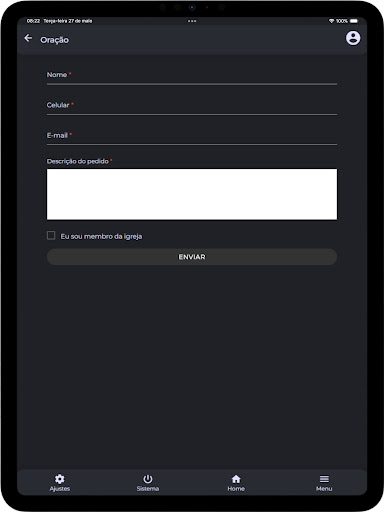This screenshot has height=512, width=384.
Task: Go to Home in bottom bar
Action: (236, 483)
